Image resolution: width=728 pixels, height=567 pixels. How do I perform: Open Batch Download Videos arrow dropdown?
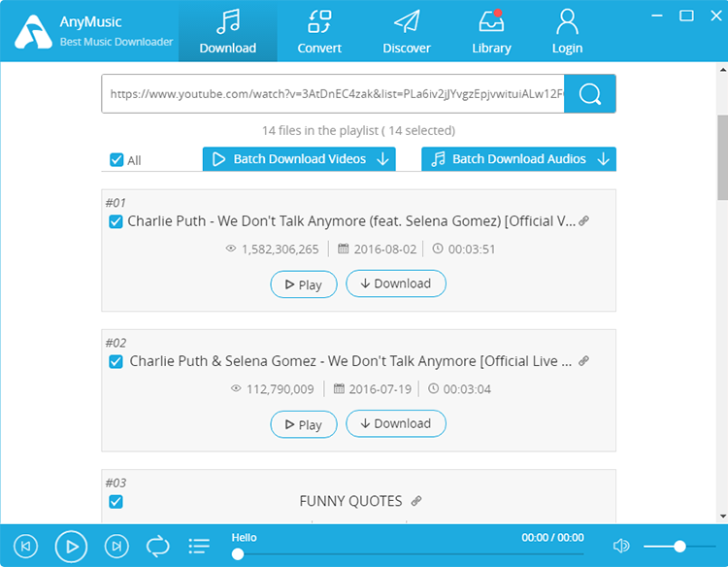click(x=383, y=159)
